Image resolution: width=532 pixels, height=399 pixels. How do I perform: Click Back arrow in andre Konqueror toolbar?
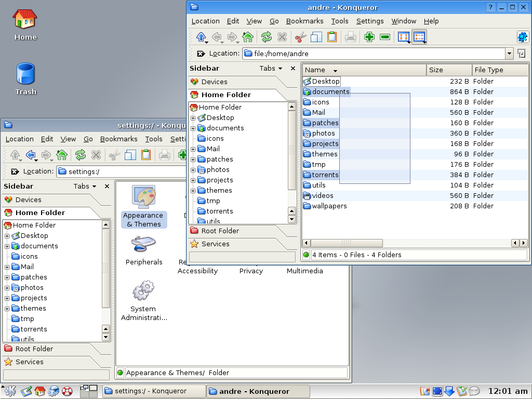[217, 37]
